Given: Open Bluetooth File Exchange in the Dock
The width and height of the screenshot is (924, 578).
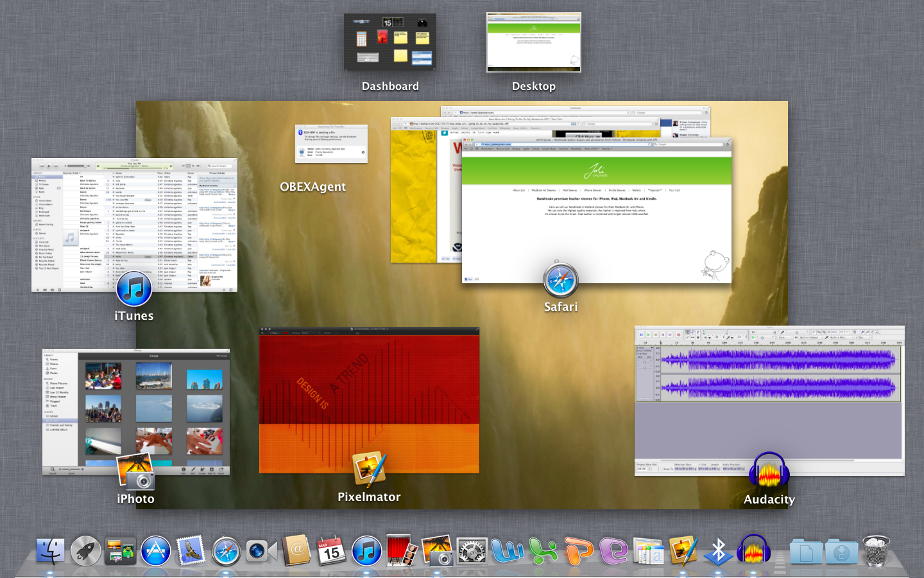Looking at the screenshot, I should click(x=719, y=551).
